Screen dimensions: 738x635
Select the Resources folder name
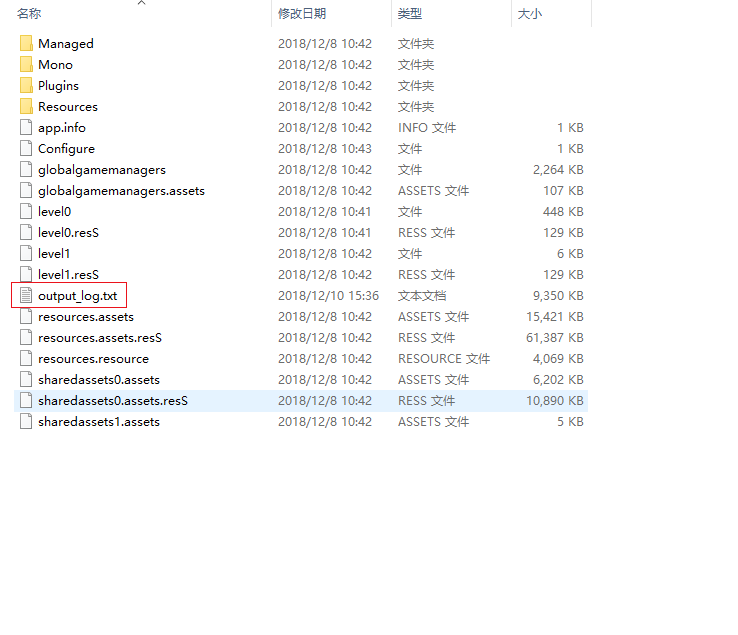coord(68,107)
